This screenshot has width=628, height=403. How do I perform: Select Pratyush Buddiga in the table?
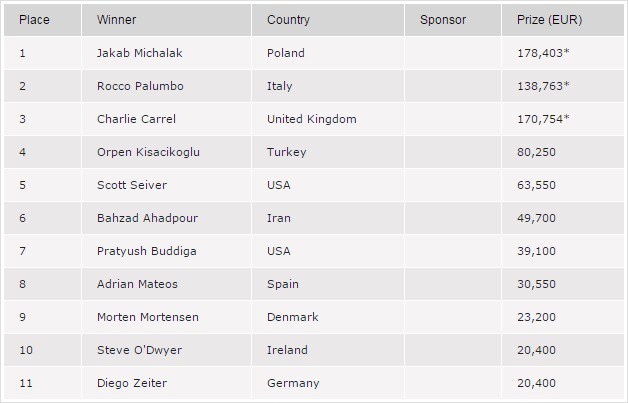pyautogui.click(x=143, y=251)
